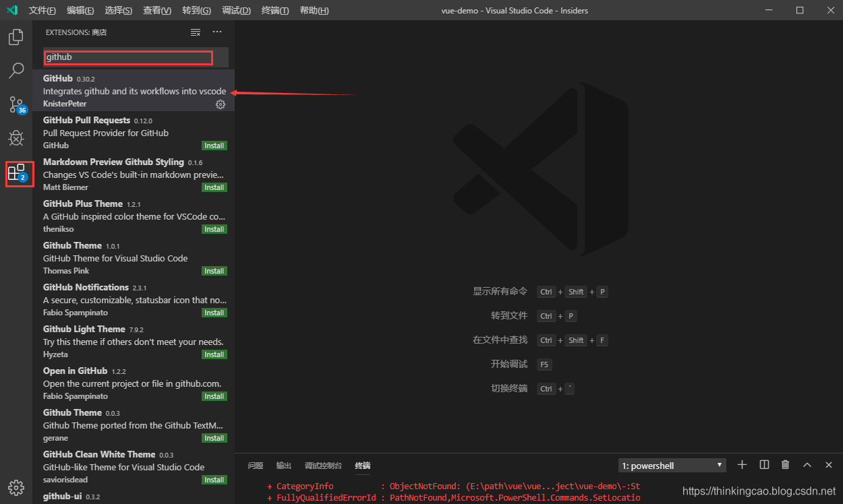The image size is (843, 504).
Task: Open the 查看(V) menu
Action: coord(157,11)
